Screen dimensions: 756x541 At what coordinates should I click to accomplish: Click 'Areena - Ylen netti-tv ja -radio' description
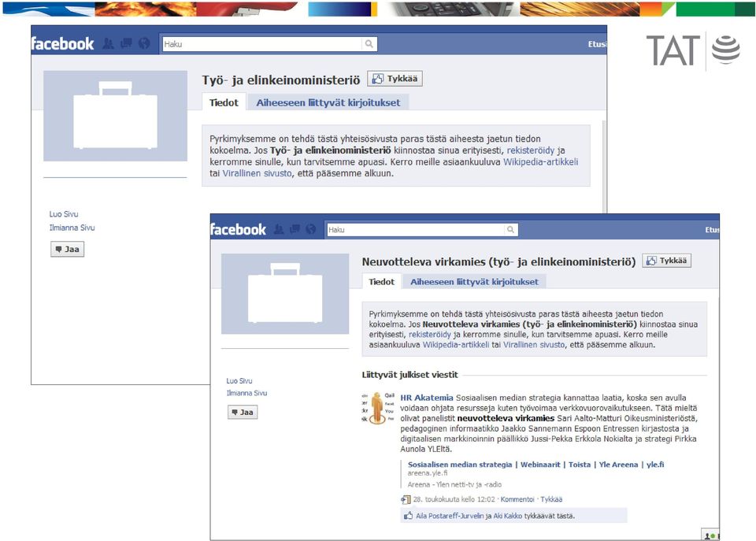[454, 484]
